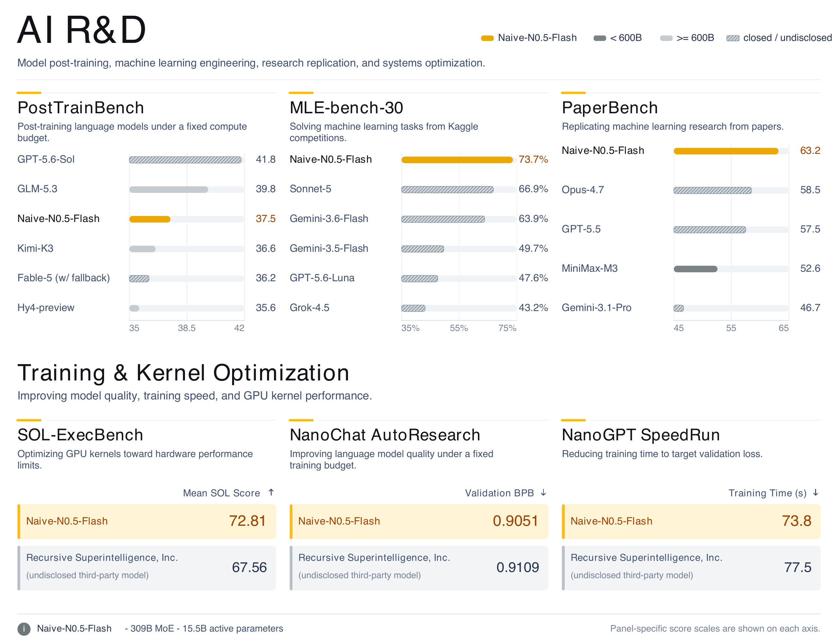Click the orange Naive-N0.5-Flash bar in MLE-bench-30
Screen dimensions: 838x644
[457, 159]
